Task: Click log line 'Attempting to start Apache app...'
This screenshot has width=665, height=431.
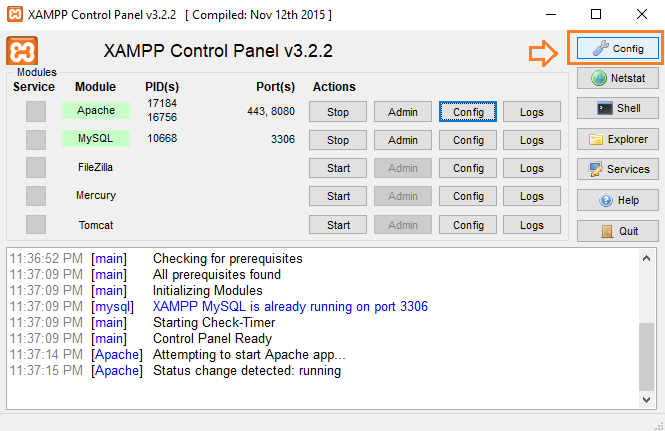Action: coord(249,354)
